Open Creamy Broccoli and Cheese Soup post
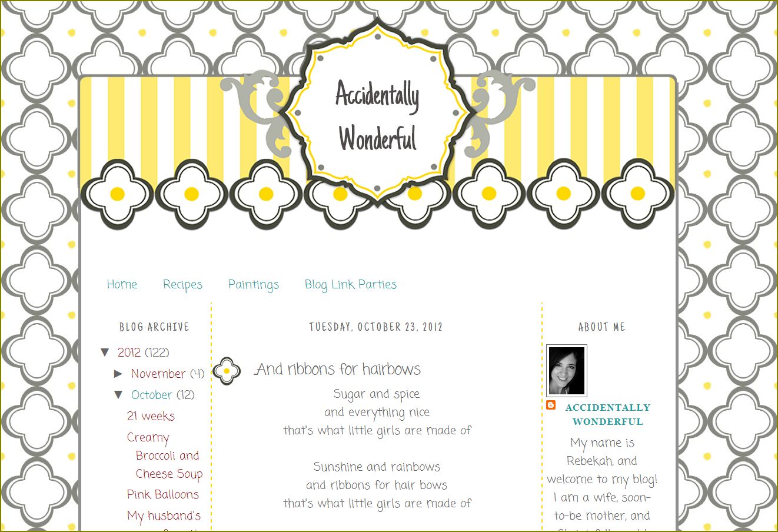The width and height of the screenshot is (778, 532). point(165,455)
